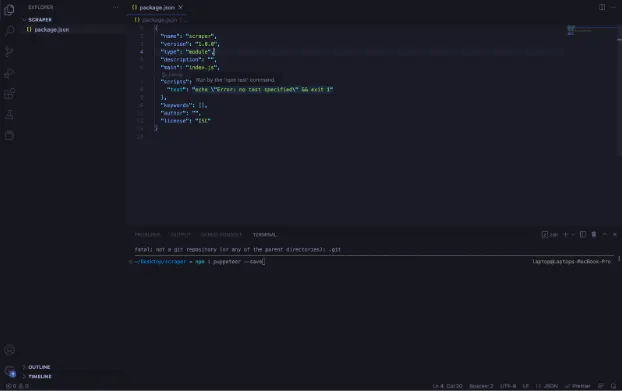This screenshot has width=622, height=391.
Task: Launch a new terminal with plus icon
Action: click(x=566, y=234)
